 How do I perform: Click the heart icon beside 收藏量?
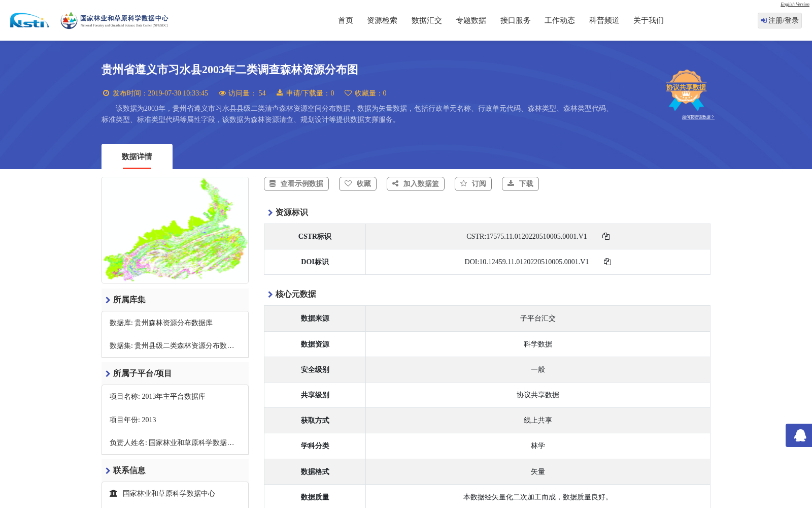click(348, 93)
